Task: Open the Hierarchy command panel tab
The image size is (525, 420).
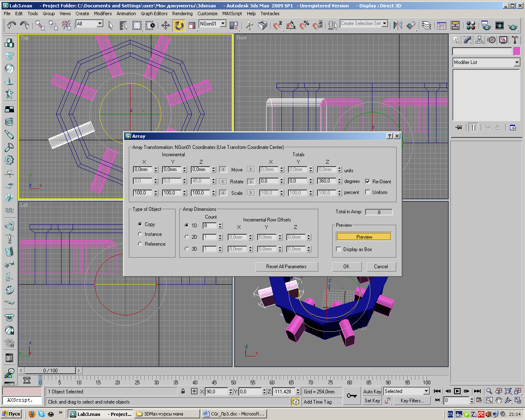Action: point(479,40)
